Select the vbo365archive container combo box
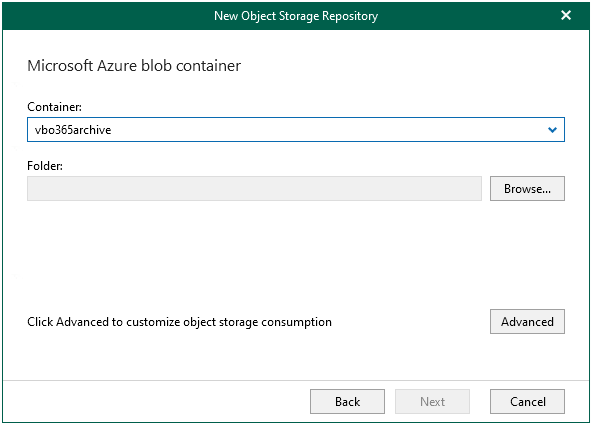591x425 pixels. pyautogui.click(x=296, y=130)
